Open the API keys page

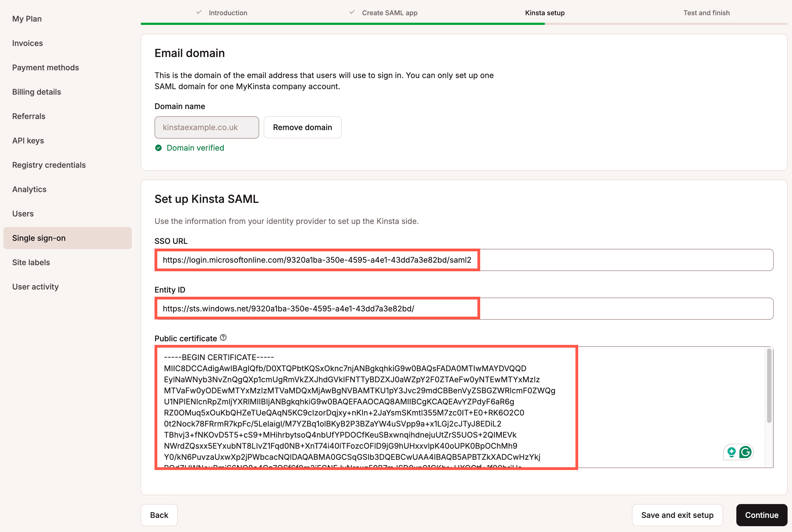[x=28, y=140]
